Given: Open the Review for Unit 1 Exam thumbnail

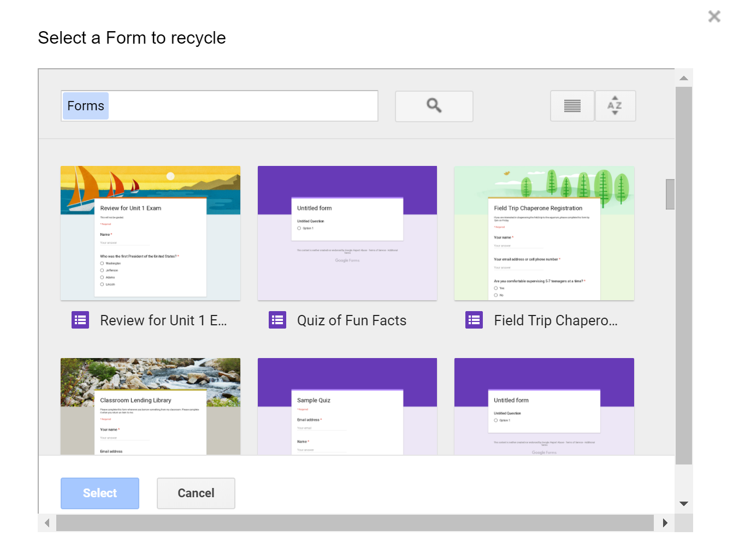Looking at the screenshot, I should [x=150, y=233].
